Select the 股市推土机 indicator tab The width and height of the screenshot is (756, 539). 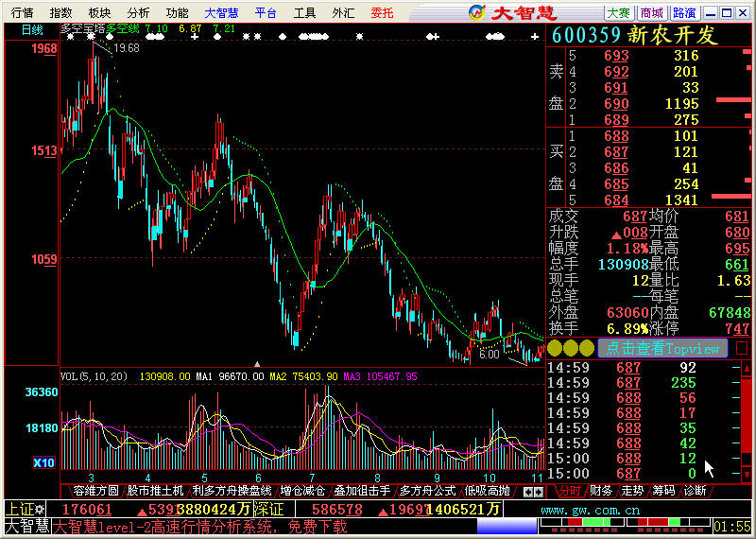click(155, 491)
